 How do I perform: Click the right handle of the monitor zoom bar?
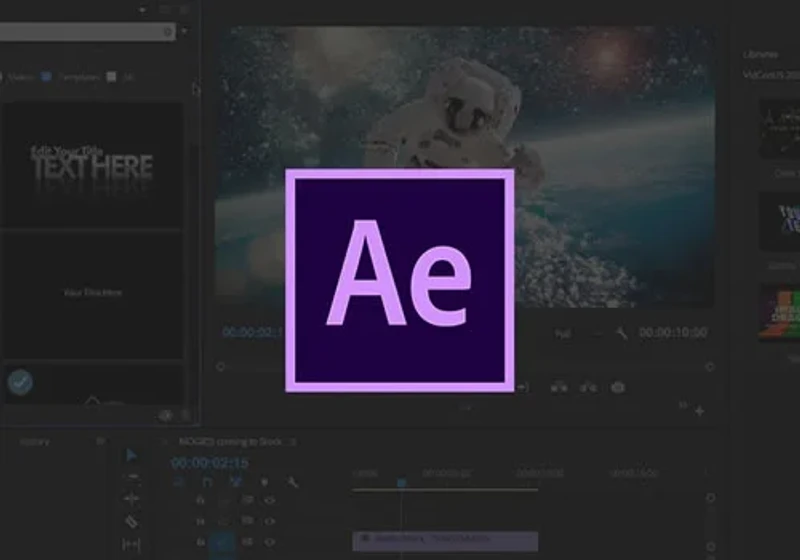pyautogui.click(x=710, y=367)
